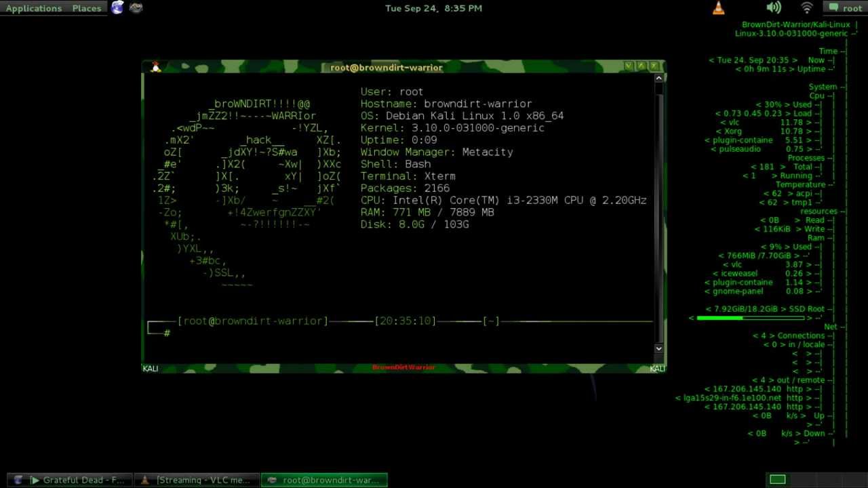Select root@browndirt-warrior taskbar button
868x488 pixels.
coord(324,480)
